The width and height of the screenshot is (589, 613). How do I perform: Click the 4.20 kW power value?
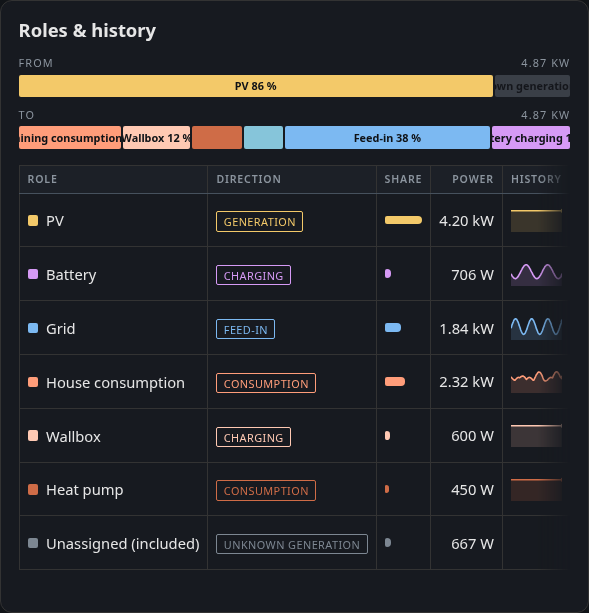466,221
